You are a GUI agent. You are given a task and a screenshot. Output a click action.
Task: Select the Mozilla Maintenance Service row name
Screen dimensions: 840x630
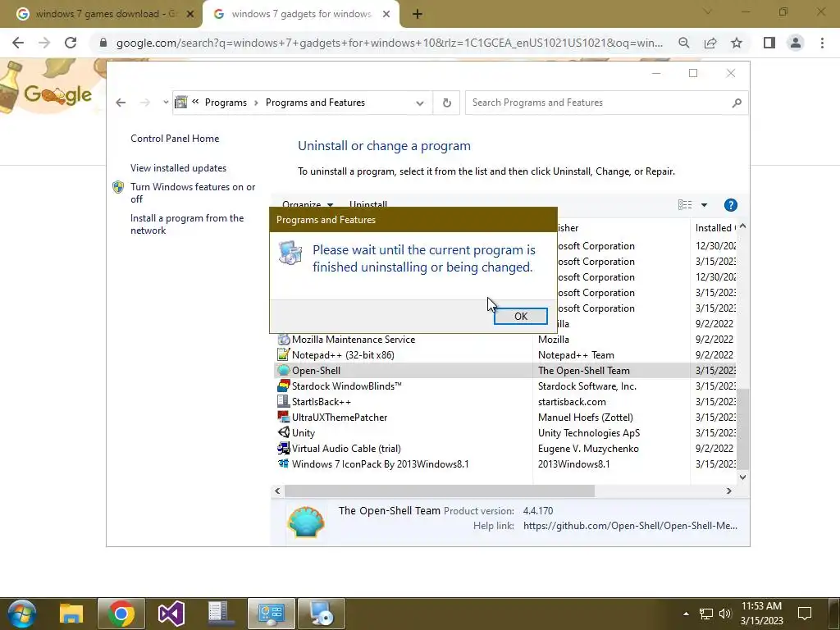353,339
